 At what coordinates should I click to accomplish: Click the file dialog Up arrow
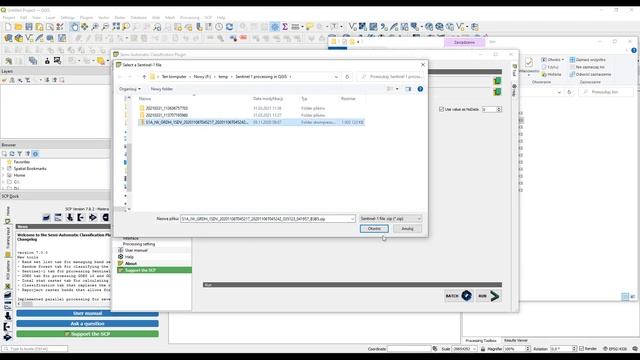pos(144,77)
